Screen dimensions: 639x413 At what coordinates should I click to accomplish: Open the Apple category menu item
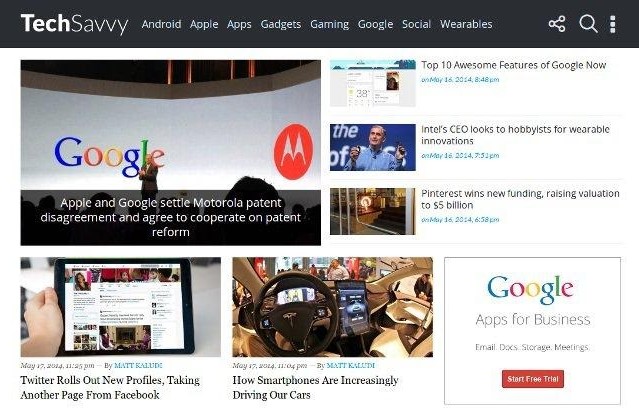click(204, 24)
